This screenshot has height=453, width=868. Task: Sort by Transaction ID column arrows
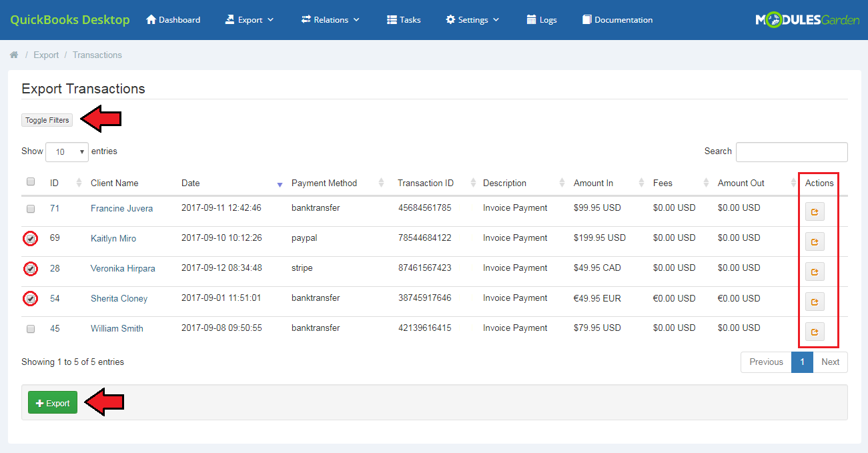pyautogui.click(x=473, y=183)
